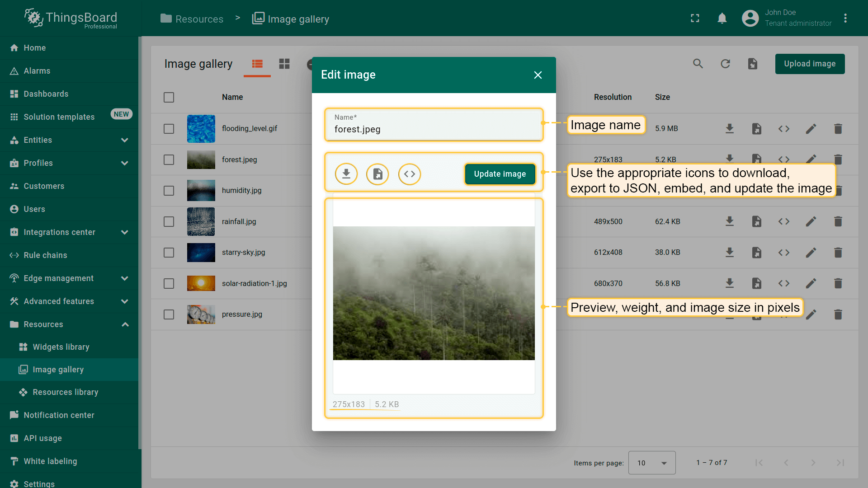Screen dimensions: 868x488
Task: Switch to grid view of gallery
Action: pos(284,64)
